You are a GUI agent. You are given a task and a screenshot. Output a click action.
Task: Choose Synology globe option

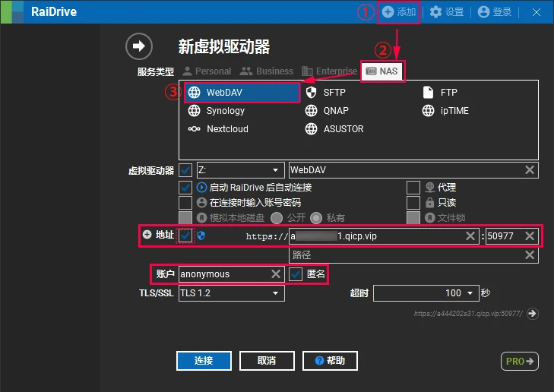194,111
